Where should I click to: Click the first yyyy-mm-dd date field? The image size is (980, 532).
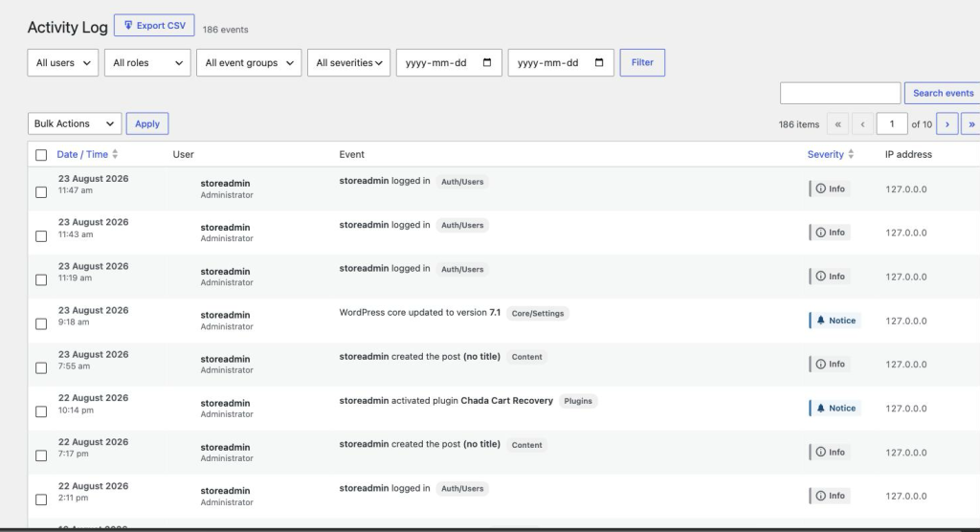tap(449, 62)
